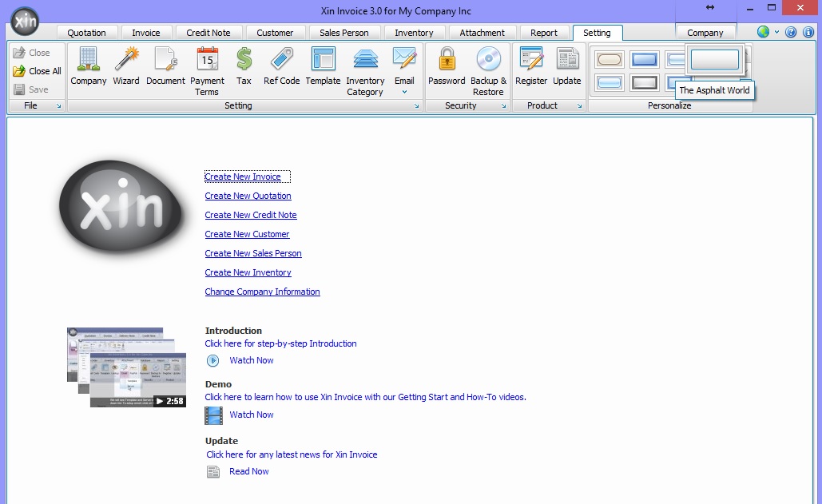Image resolution: width=822 pixels, height=504 pixels.
Task: Go to the Customer tab
Action: [275, 33]
